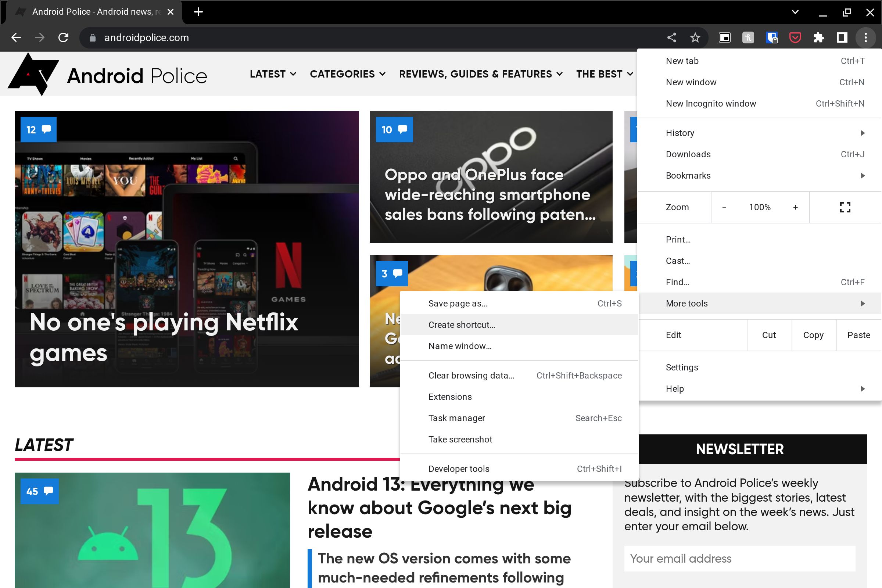Expand the LATEST navigation dropdown
This screenshot has height=588, width=882.
273,74
